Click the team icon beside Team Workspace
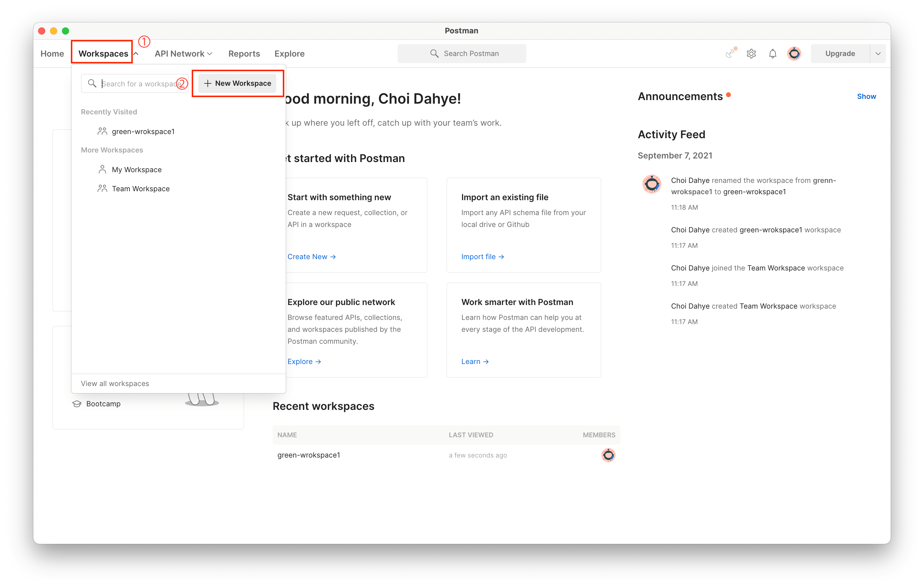The image size is (924, 588). 102,189
